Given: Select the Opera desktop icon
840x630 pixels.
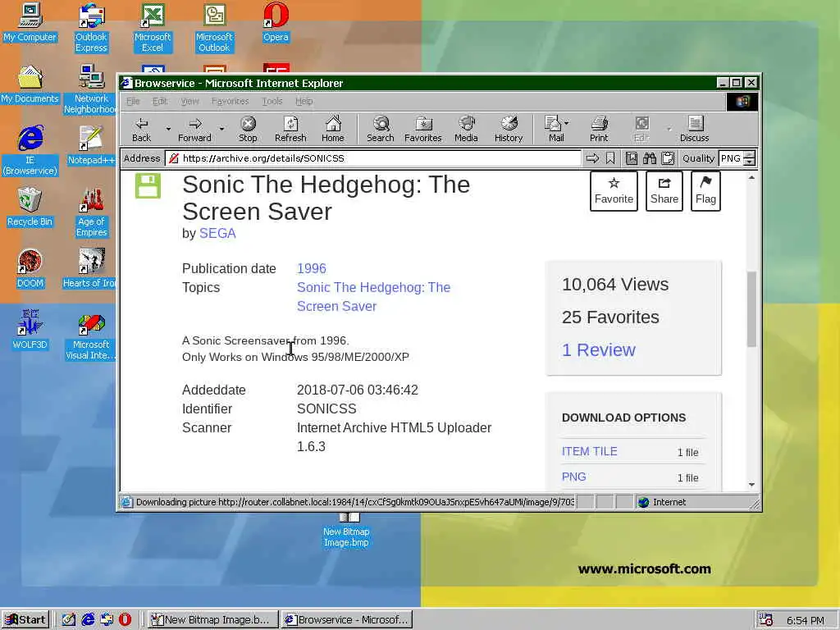Looking at the screenshot, I should point(276,22).
